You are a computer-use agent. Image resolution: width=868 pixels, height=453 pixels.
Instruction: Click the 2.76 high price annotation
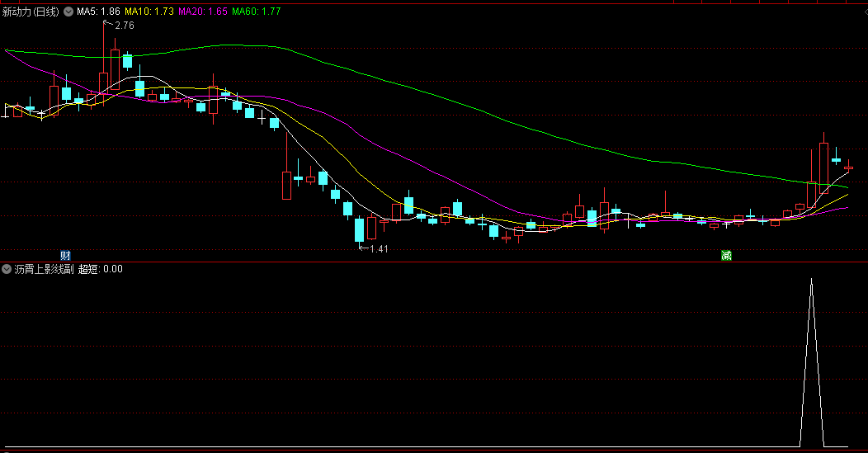tap(125, 26)
